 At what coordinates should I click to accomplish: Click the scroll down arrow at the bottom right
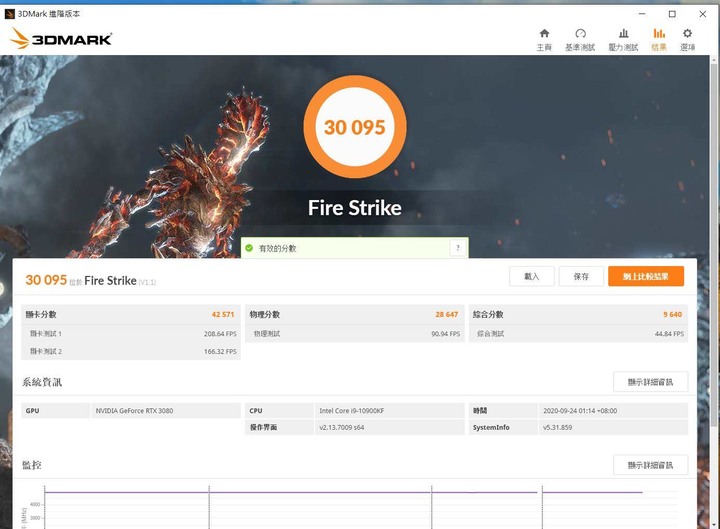pos(714,524)
